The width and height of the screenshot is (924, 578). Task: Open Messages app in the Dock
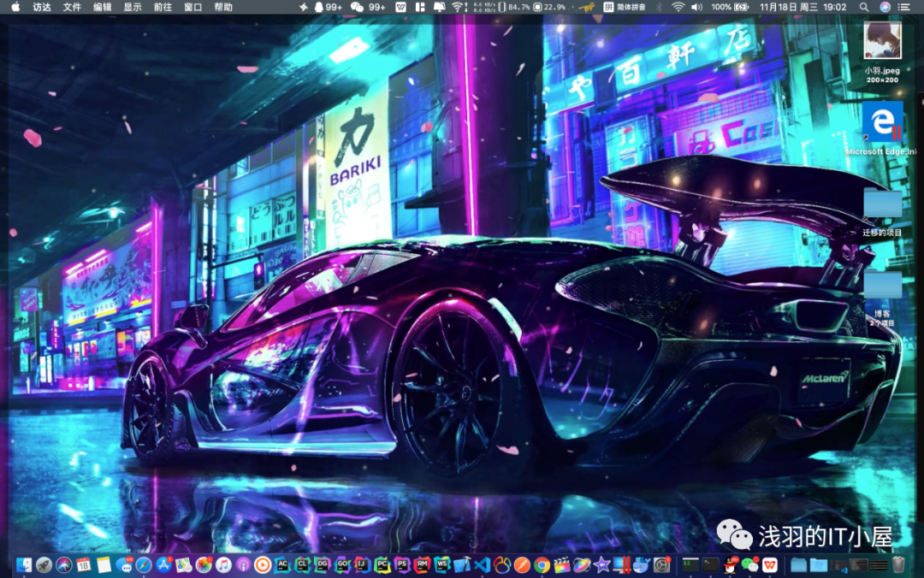[124, 565]
